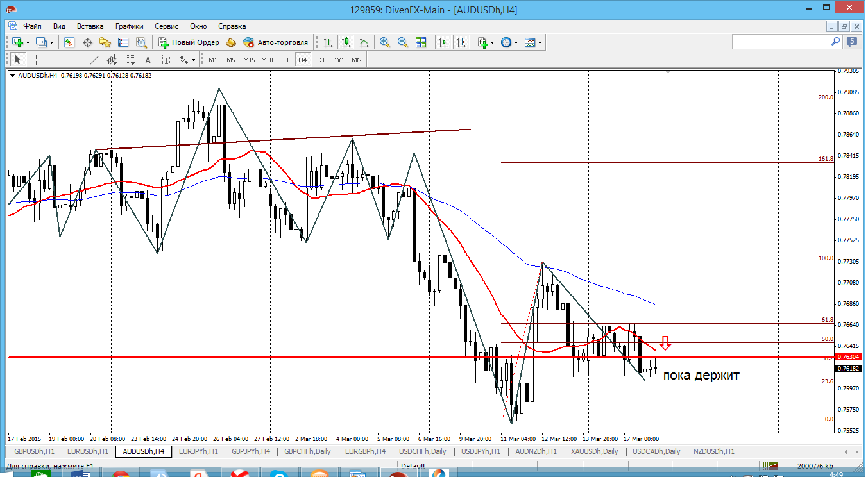Image resolution: width=868 pixels, height=477 pixels.
Task: Expand the Periods dropdown arrow
Action: point(516,42)
